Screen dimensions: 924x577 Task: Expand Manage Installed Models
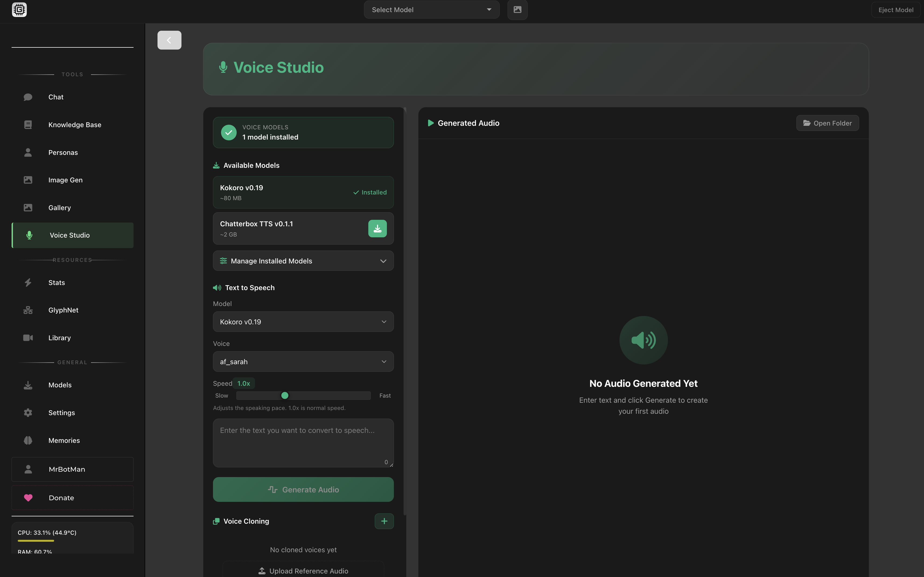pos(303,261)
